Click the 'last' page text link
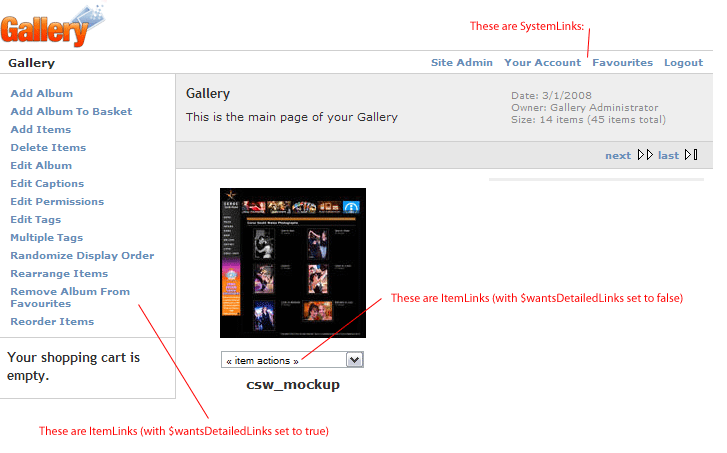The image size is (727, 453). click(x=668, y=155)
